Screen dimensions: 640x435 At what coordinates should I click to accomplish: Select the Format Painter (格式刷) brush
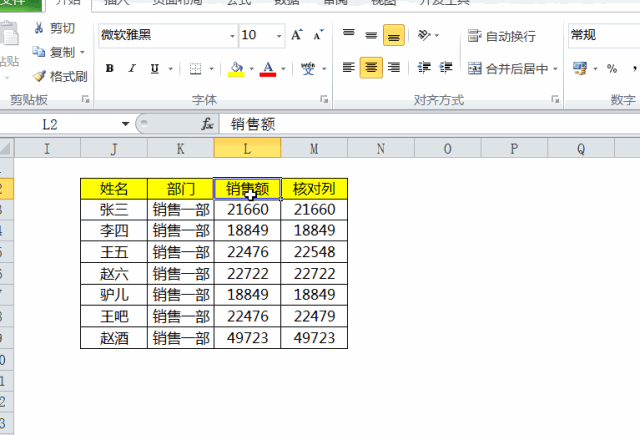pyautogui.click(x=60, y=76)
